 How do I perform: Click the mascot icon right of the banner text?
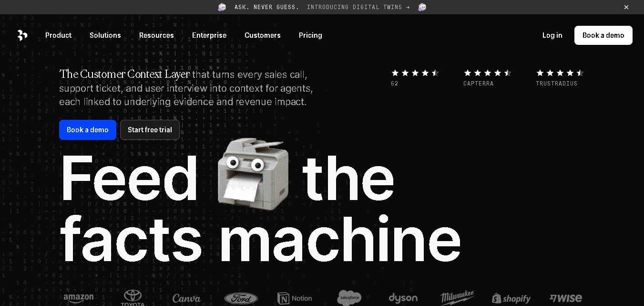[x=422, y=7]
